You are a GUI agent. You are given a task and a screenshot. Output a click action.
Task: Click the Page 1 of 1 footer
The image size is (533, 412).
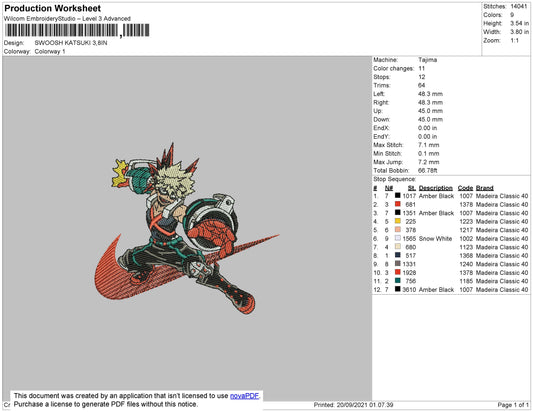click(513, 405)
